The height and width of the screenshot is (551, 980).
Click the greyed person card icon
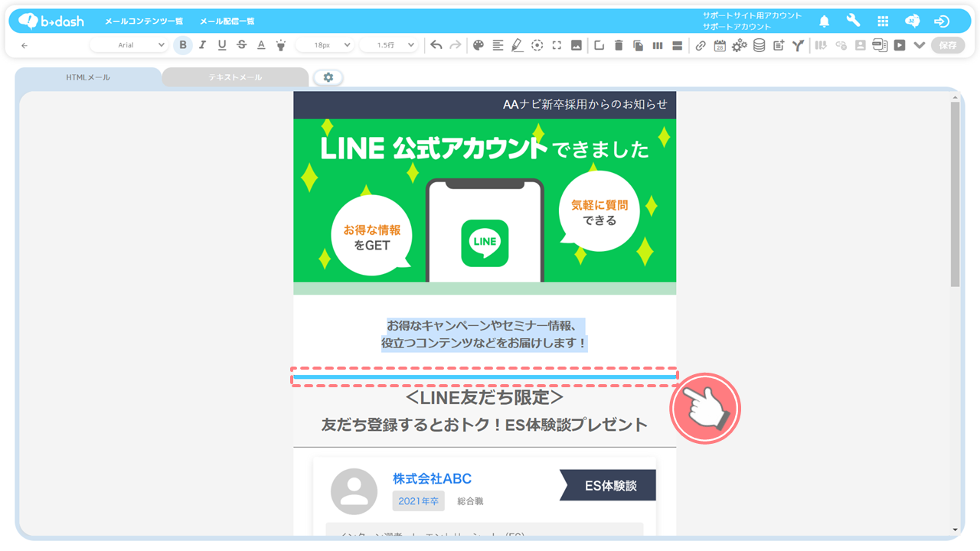tap(861, 45)
